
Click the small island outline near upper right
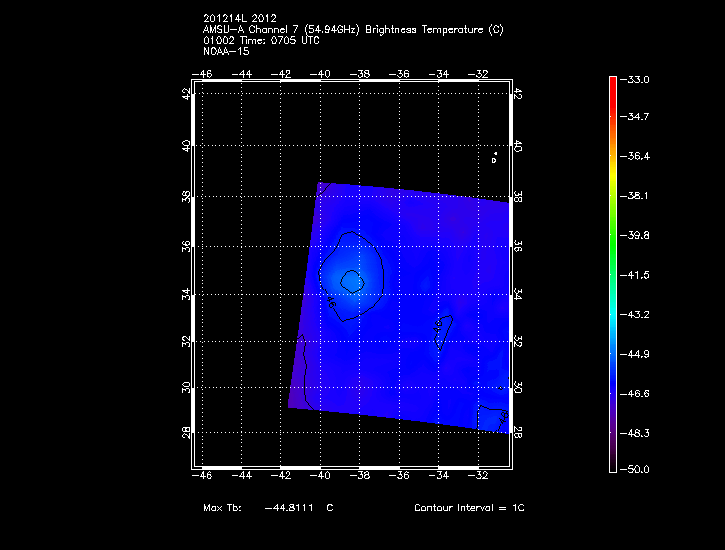pyautogui.click(x=494, y=157)
